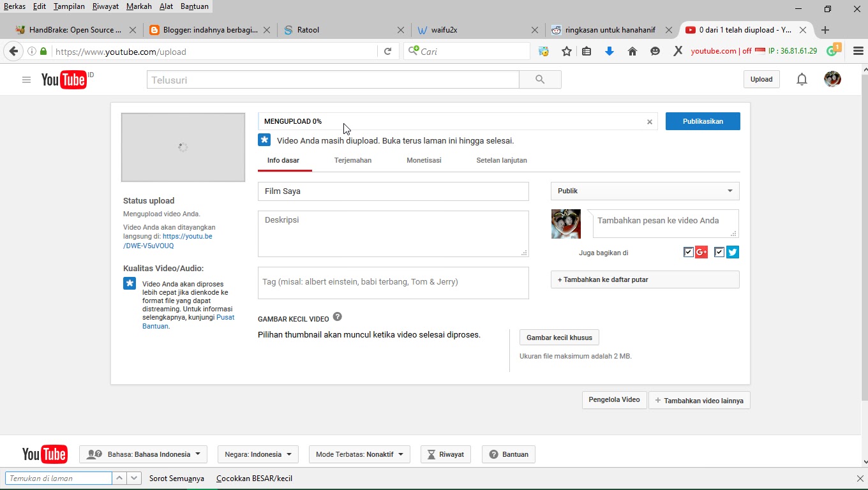Go to browser home page icon
The width and height of the screenshot is (868, 490).
[632, 51]
